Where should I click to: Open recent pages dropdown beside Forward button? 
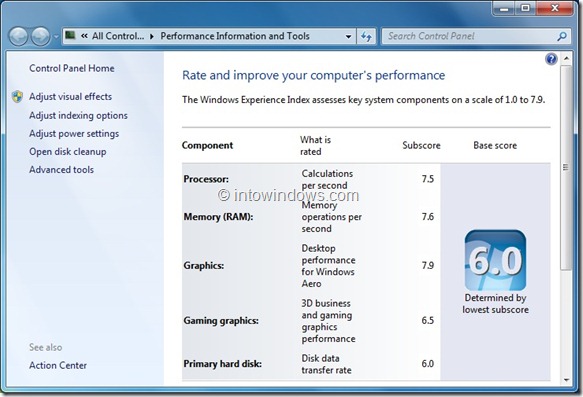(56, 37)
